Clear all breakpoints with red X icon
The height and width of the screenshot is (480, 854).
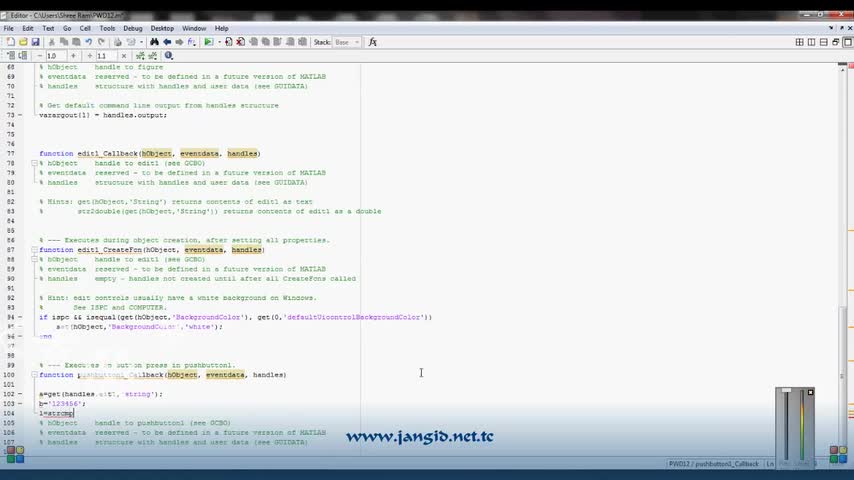[x=240, y=42]
